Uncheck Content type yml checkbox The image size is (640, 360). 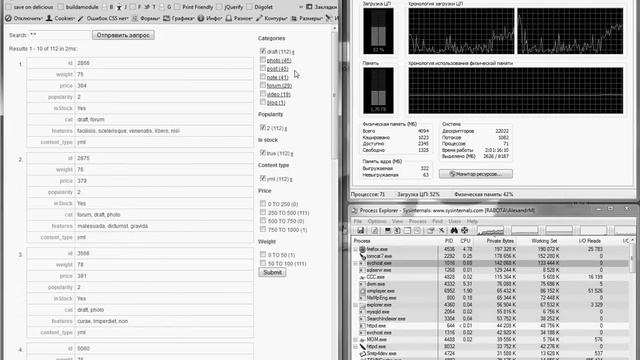coord(262,178)
